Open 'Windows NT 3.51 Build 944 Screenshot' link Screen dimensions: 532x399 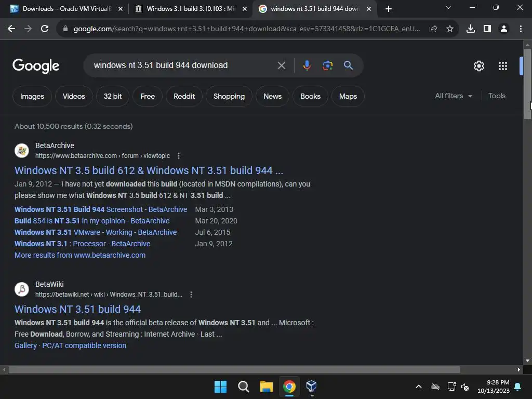(x=101, y=209)
